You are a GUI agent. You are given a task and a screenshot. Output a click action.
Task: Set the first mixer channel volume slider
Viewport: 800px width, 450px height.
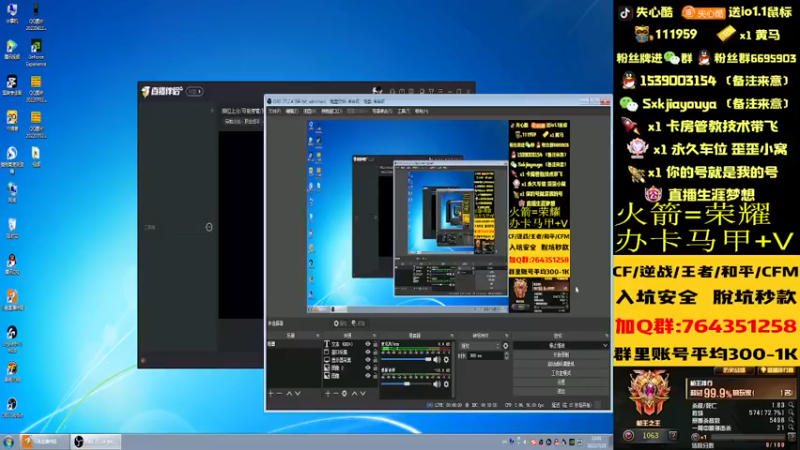point(407,360)
